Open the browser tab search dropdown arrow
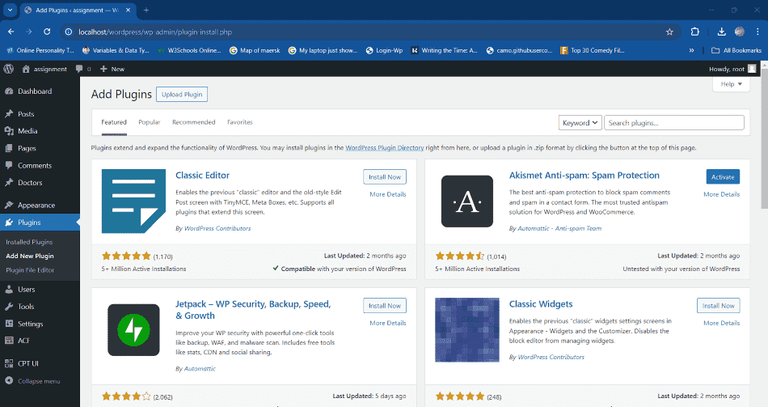768x407 pixels. click(10, 10)
